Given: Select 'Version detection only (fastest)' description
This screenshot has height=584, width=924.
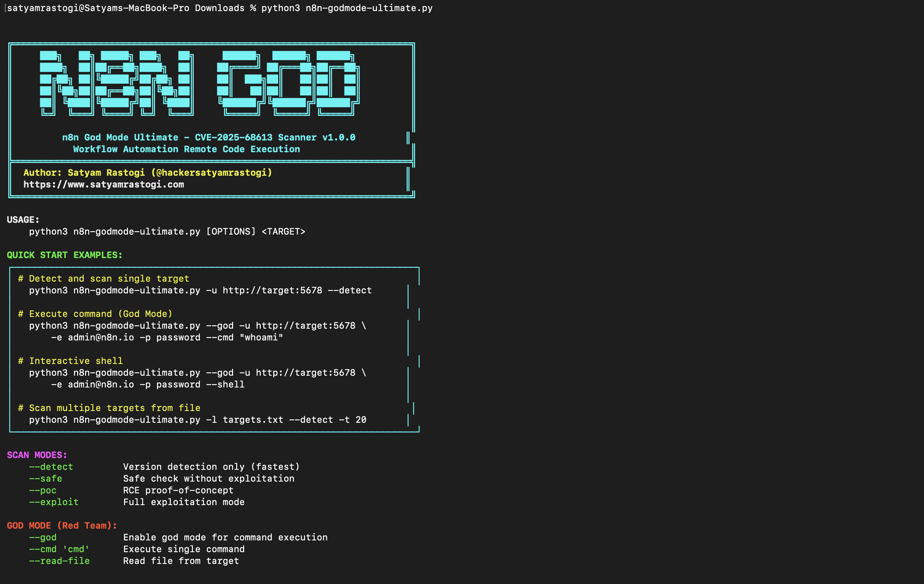Looking at the screenshot, I should (x=211, y=467).
